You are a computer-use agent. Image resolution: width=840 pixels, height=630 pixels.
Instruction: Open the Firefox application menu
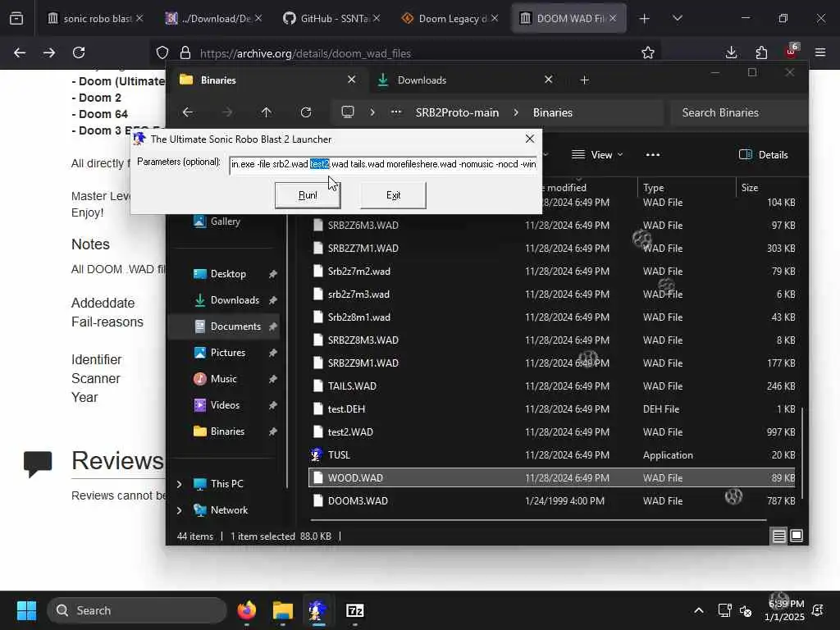point(820,52)
